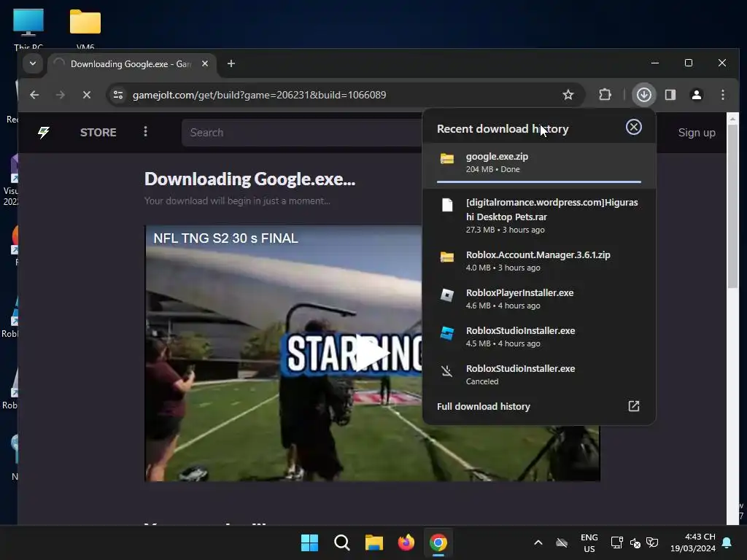Screen dimensions: 747x560
Task: Select the Downloading Google.exe tab
Action: [x=131, y=64]
